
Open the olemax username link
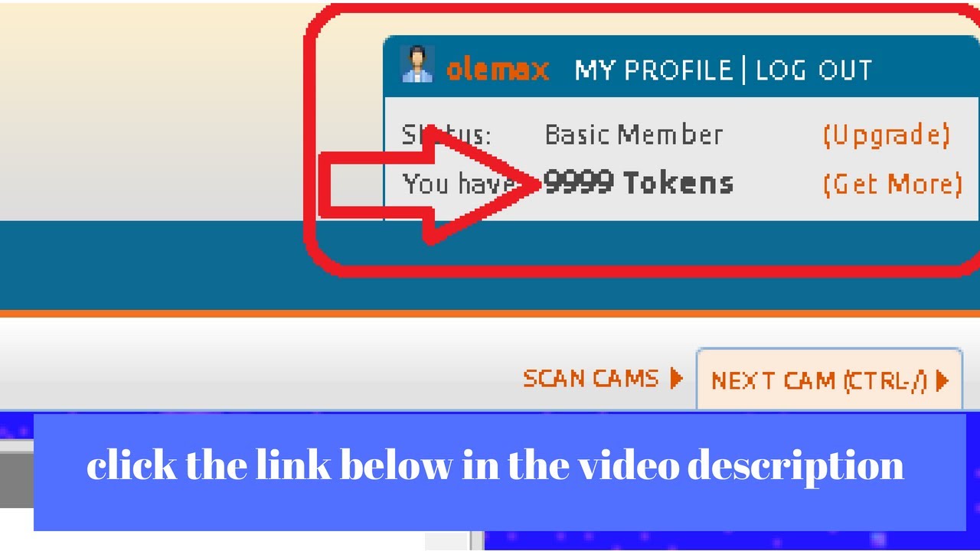(x=498, y=70)
